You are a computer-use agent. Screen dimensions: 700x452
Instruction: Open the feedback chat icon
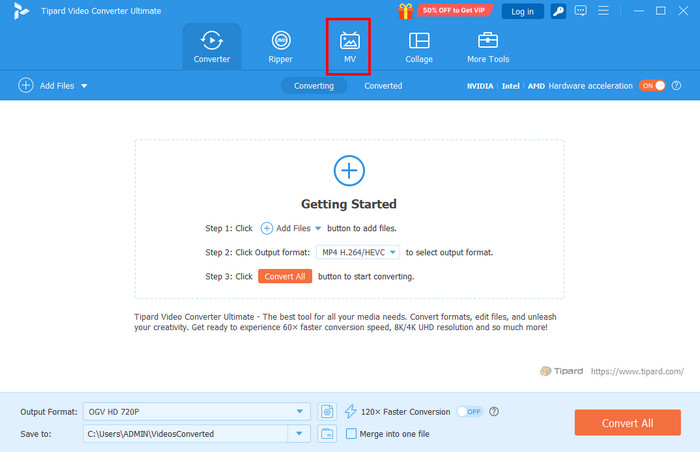click(582, 11)
